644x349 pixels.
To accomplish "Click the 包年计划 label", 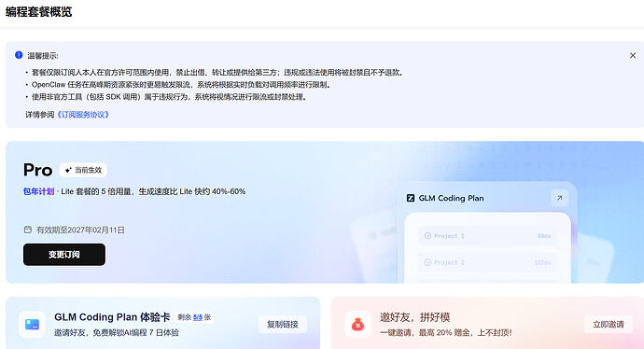I will click(38, 191).
